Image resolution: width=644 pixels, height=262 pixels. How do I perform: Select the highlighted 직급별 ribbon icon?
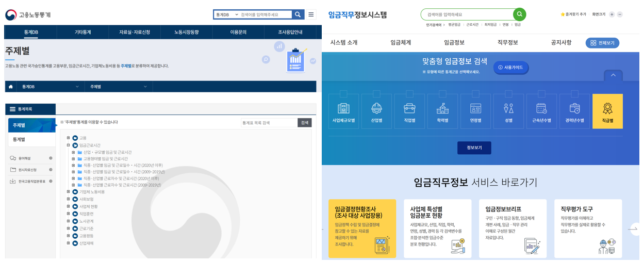[607, 108]
